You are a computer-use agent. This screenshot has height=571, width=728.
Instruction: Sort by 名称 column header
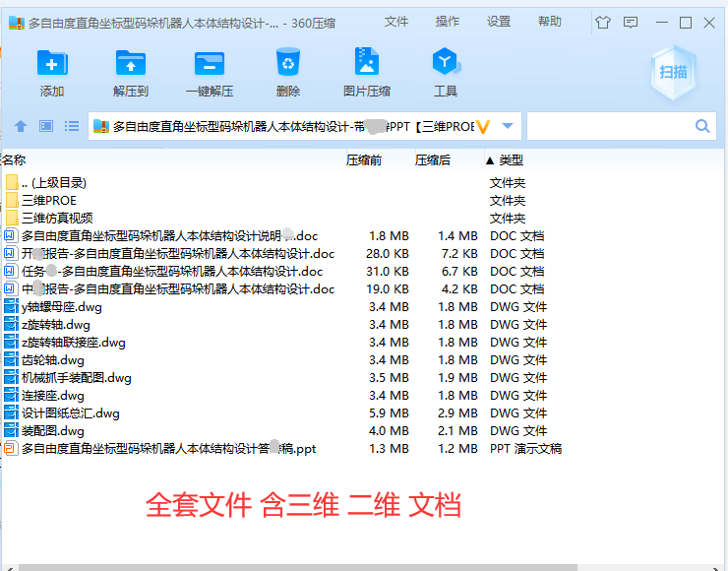pos(14,160)
